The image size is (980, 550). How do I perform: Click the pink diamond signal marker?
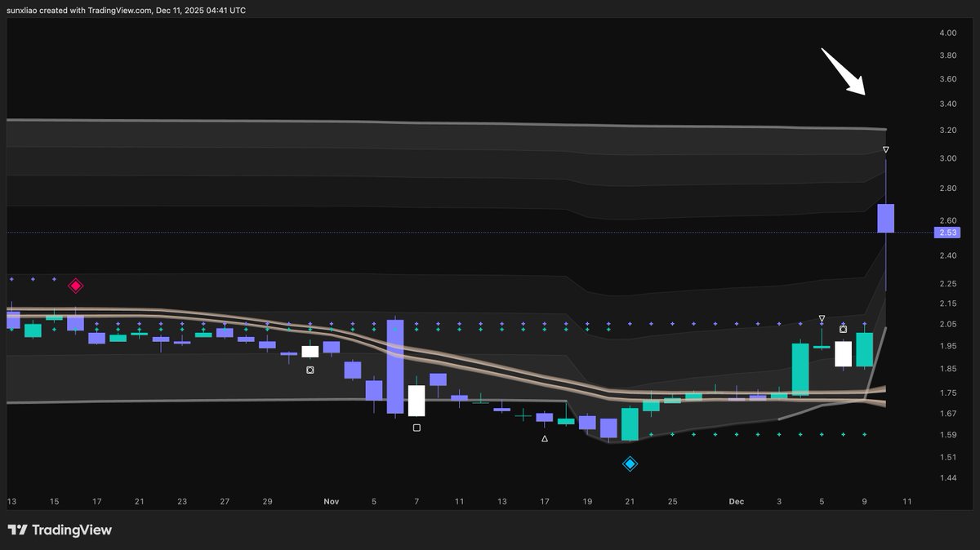(75, 286)
